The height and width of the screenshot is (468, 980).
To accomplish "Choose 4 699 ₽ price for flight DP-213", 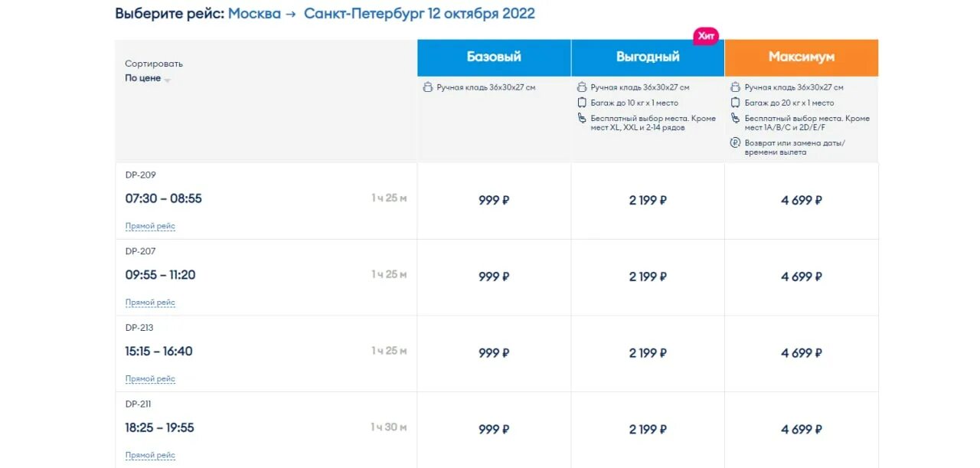I will (x=802, y=354).
